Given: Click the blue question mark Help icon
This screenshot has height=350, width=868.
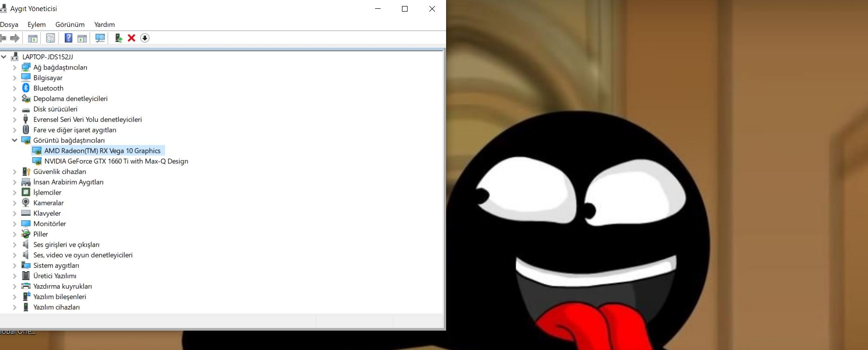Looking at the screenshot, I should click(68, 38).
